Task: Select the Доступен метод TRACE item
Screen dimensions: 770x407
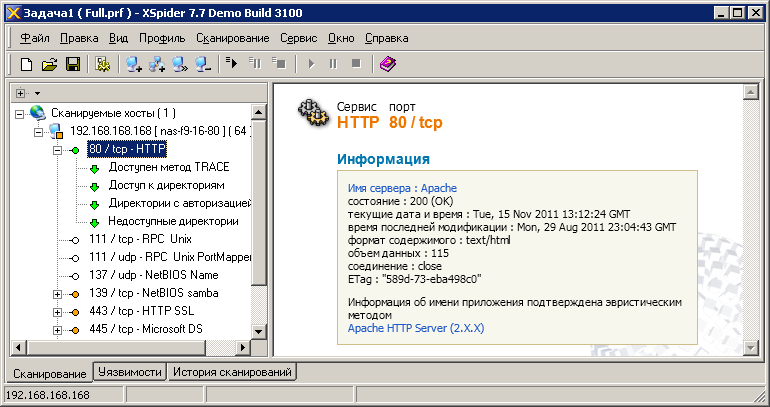Action: 169,167
